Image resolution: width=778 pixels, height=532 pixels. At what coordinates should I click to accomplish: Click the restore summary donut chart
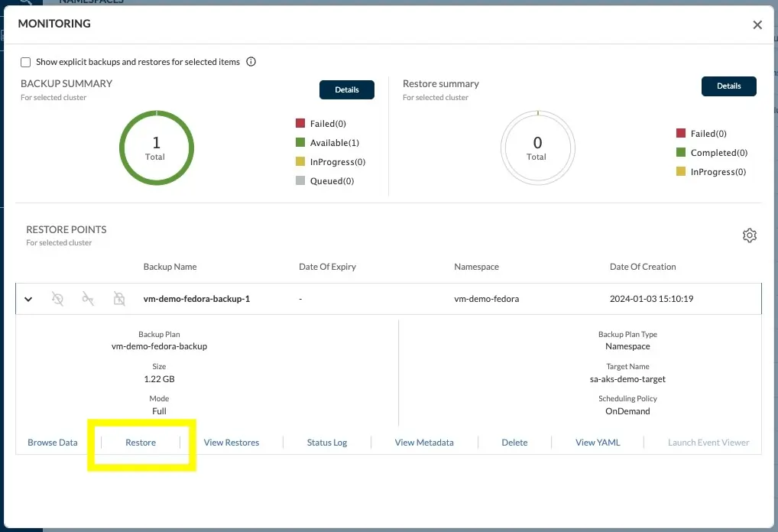point(538,148)
